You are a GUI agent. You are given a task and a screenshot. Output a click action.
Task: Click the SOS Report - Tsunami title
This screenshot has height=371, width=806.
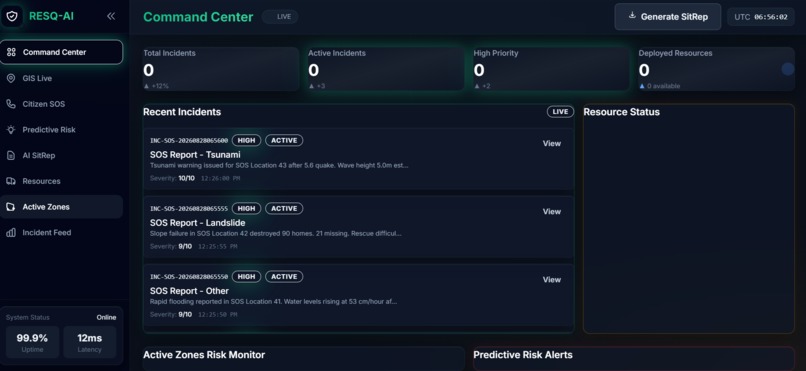click(x=195, y=155)
